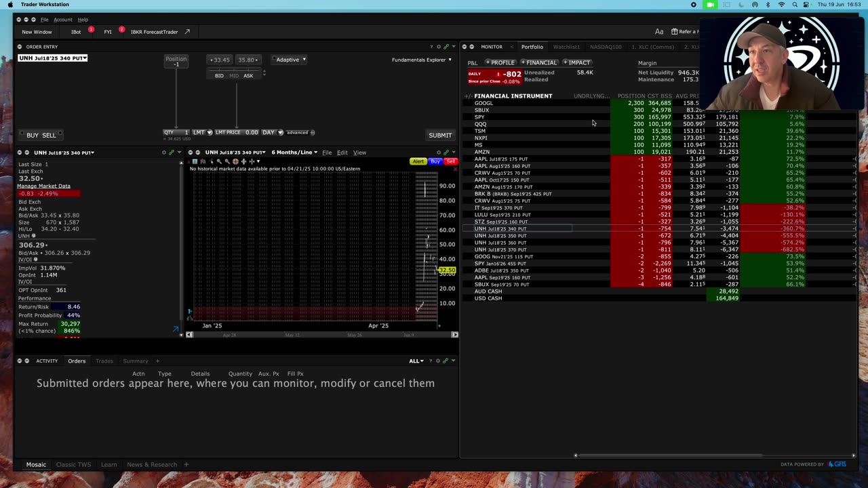Select the chart zoom in magnifier

coord(220,161)
